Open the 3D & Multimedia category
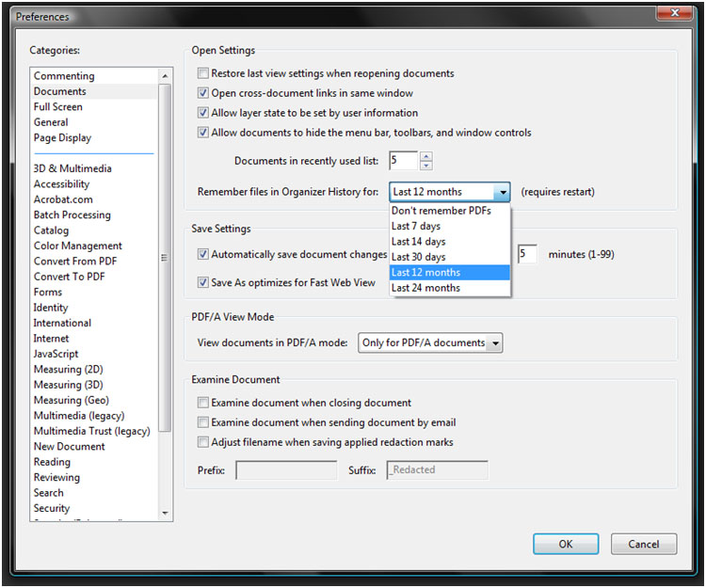This screenshot has width=706, height=588. point(72,168)
